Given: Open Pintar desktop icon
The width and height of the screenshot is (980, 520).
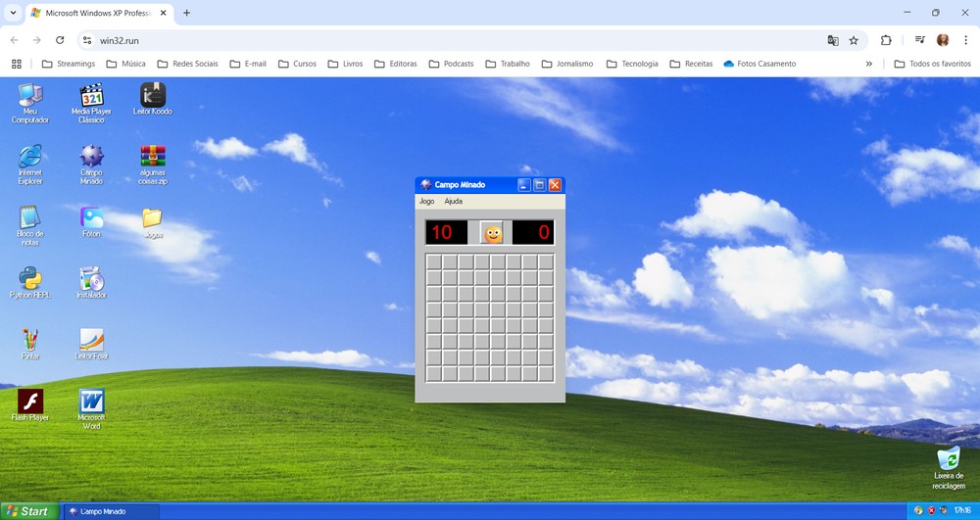Looking at the screenshot, I should pos(30,344).
